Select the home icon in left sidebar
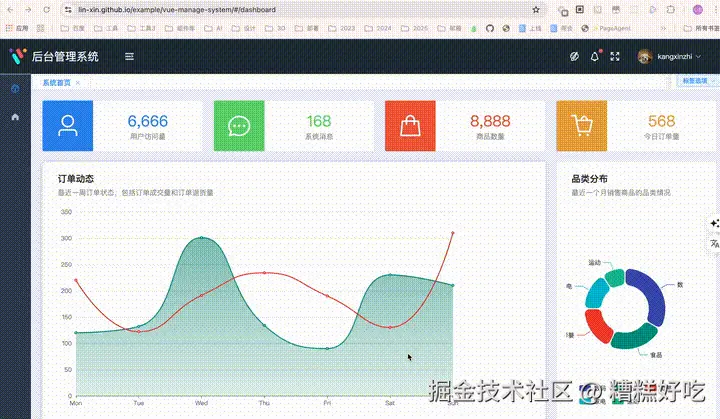This screenshot has width=720, height=419. point(15,117)
